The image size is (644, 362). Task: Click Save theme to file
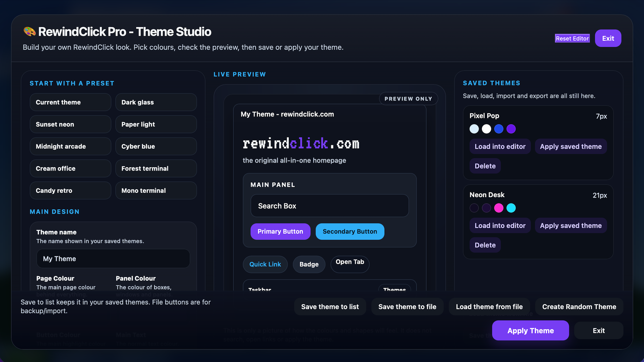(x=407, y=307)
